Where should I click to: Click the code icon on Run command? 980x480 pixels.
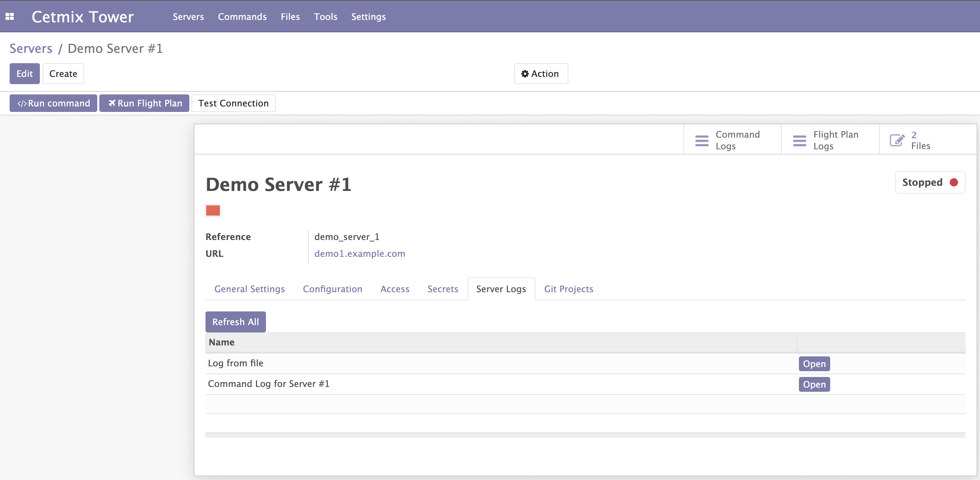click(22, 103)
